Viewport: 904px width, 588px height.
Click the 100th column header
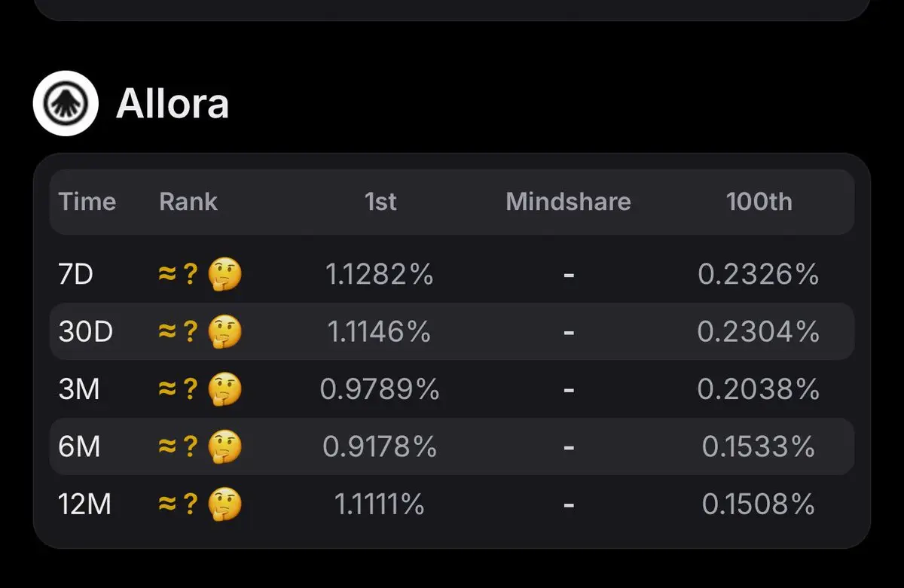(759, 202)
